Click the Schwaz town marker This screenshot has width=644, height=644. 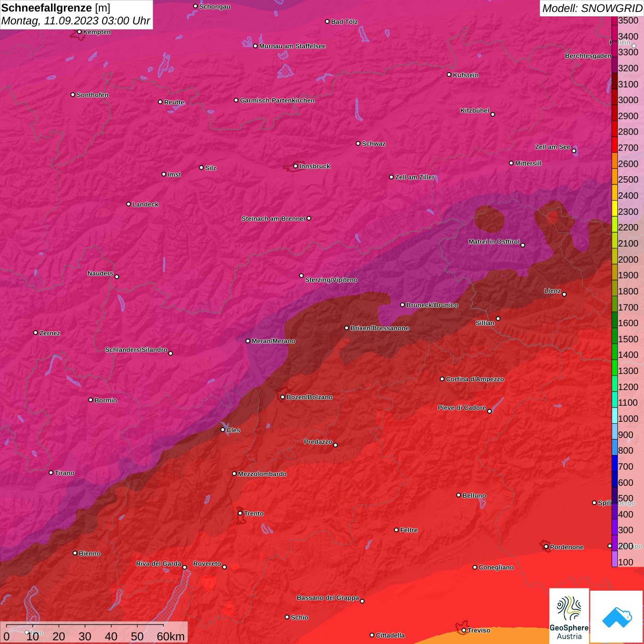click(358, 144)
